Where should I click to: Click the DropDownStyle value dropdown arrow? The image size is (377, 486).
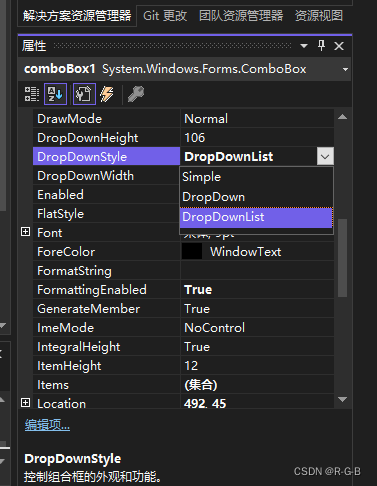[325, 156]
